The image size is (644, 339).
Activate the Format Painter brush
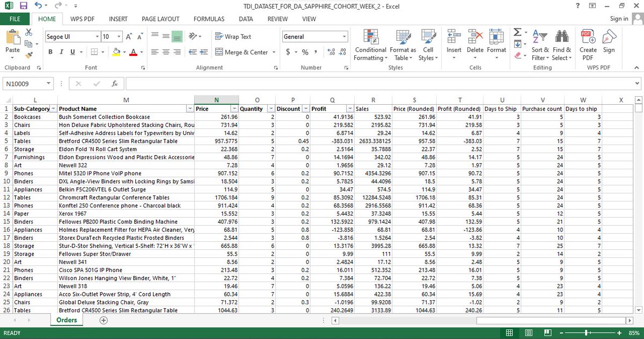coord(28,54)
